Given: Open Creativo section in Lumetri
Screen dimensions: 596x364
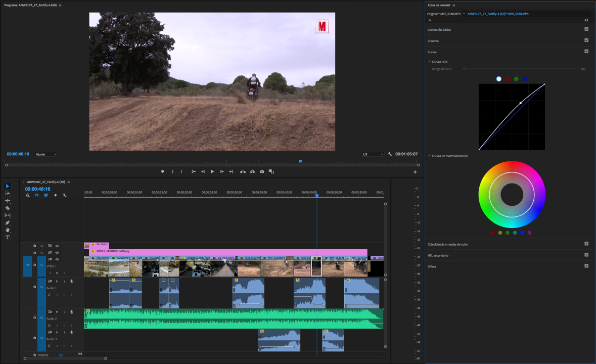Looking at the screenshot, I should click(433, 40).
